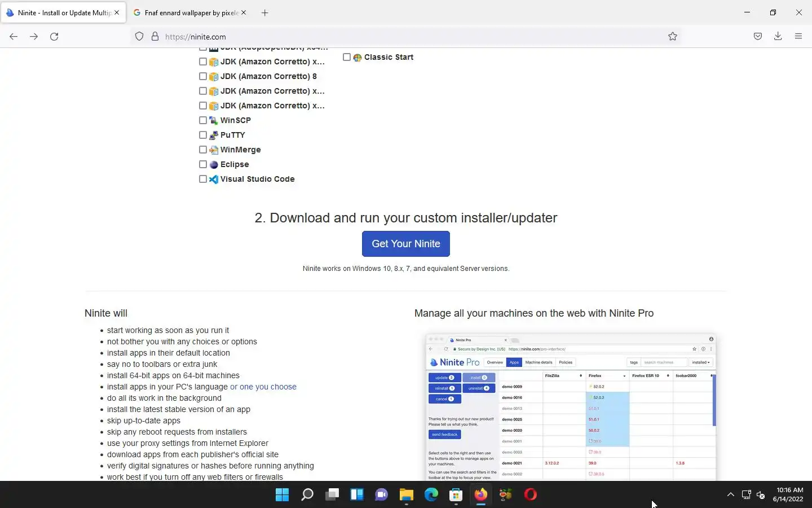Click the WinMerge app icon
This screenshot has width=812, height=508.
[214, 150]
